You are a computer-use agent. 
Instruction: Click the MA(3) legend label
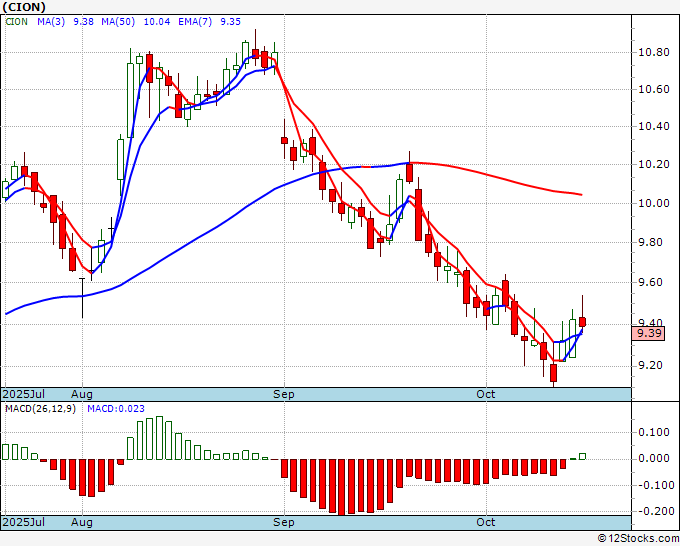[x=51, y=22]
